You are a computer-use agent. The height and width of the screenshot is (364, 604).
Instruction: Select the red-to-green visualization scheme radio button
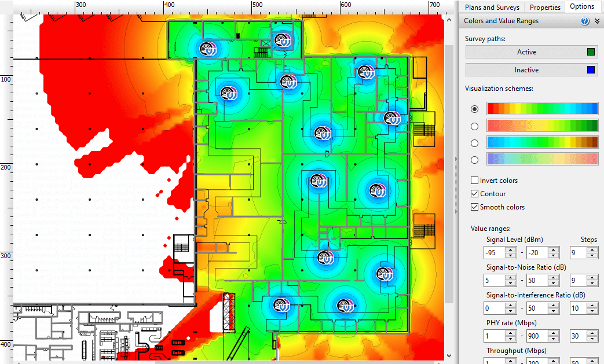475,126
